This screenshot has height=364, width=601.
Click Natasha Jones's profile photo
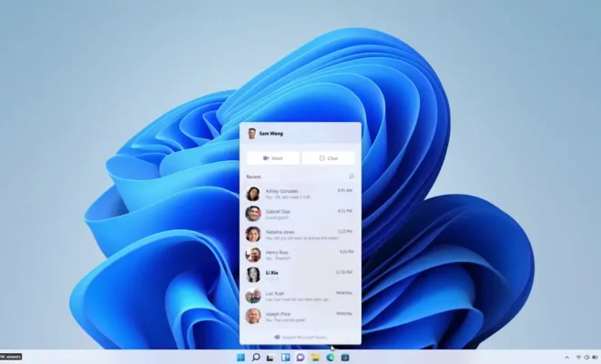pyautogui.click(x=253, y=235)
